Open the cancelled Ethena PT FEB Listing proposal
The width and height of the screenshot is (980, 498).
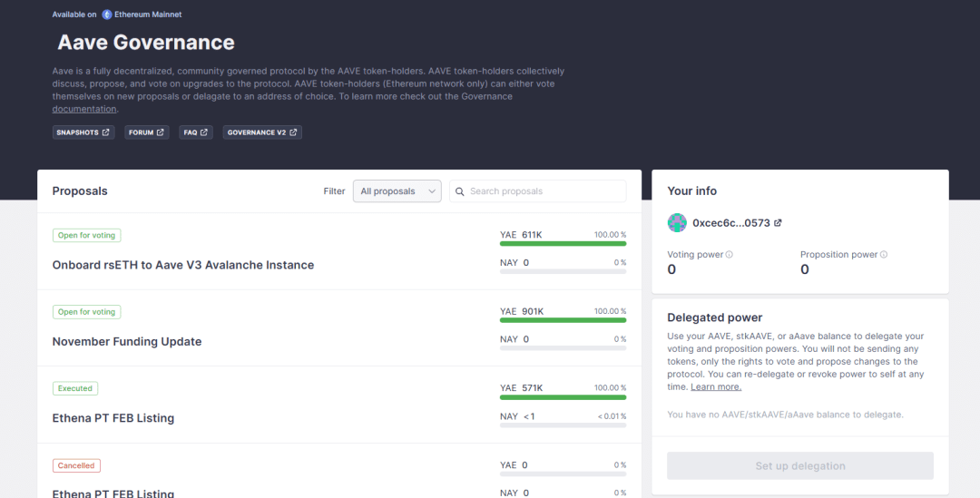[113, 493]
